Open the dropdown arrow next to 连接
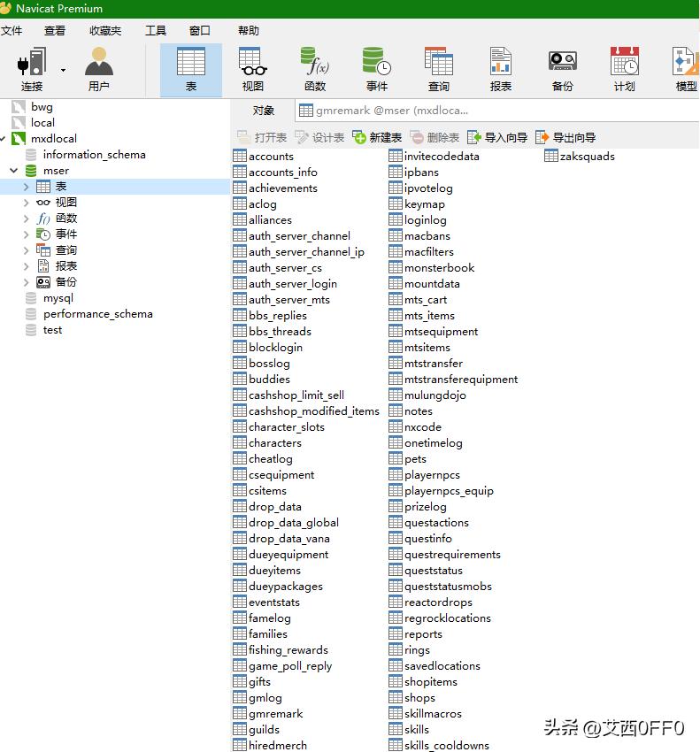The width and height of the screenshot is (700, 752). click(x=63, y=70)
